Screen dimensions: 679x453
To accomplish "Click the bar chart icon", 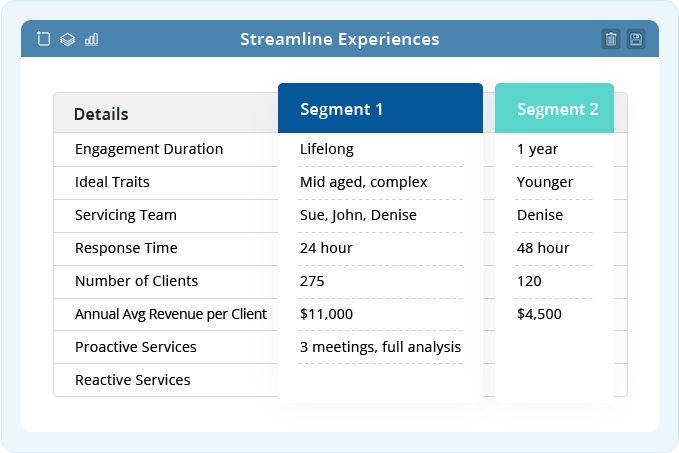I will tap(91, 39).
